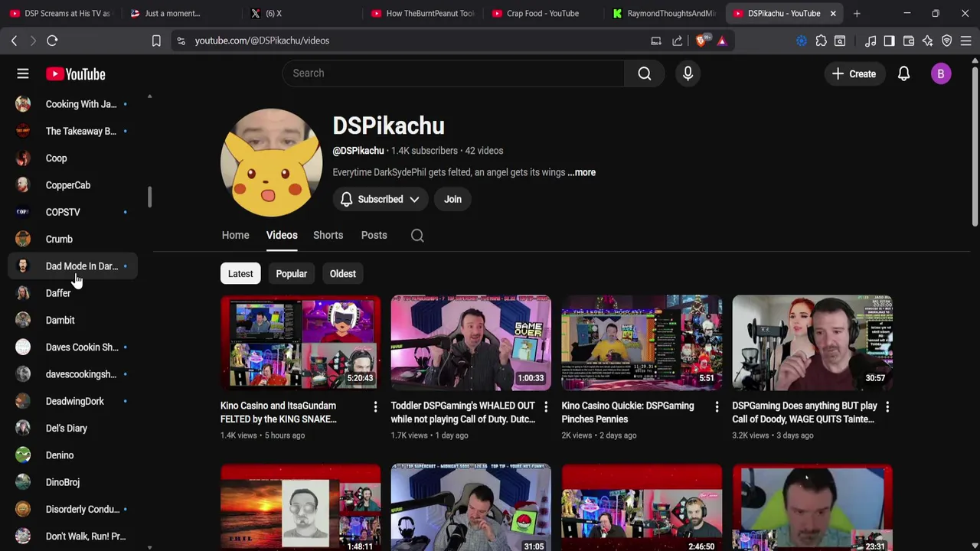Click the Join button
The image size is (980, 551).
(452, 199)
